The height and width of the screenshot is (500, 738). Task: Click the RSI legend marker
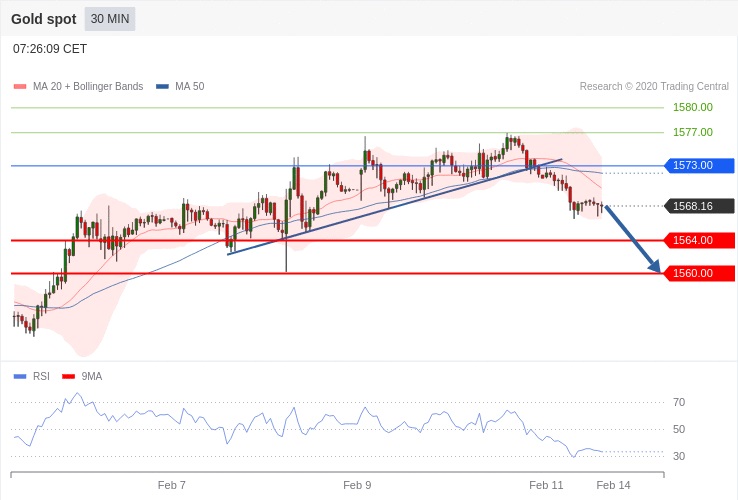click(19, 377)
